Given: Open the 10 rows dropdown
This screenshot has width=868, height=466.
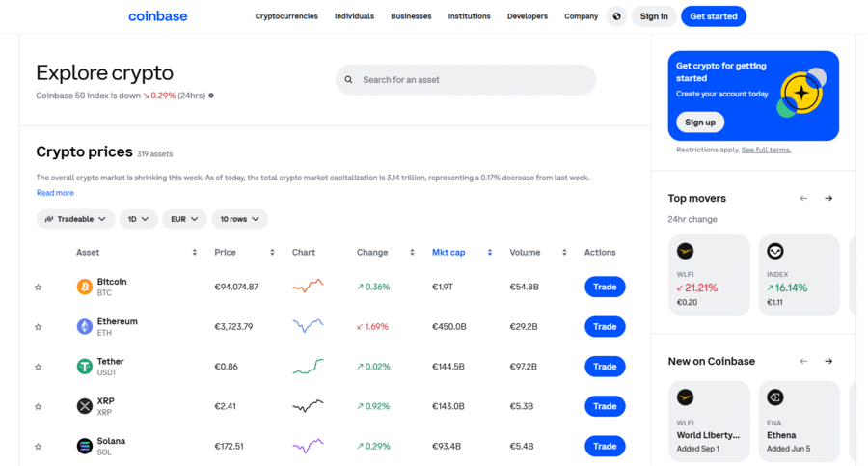Looking at the screenshot, I should tap(240, 219).
